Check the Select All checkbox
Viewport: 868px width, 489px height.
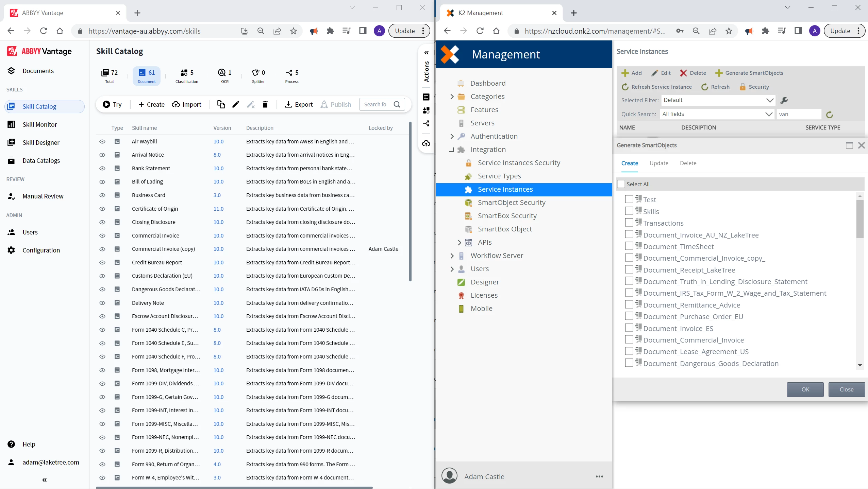tap(621, 184)
